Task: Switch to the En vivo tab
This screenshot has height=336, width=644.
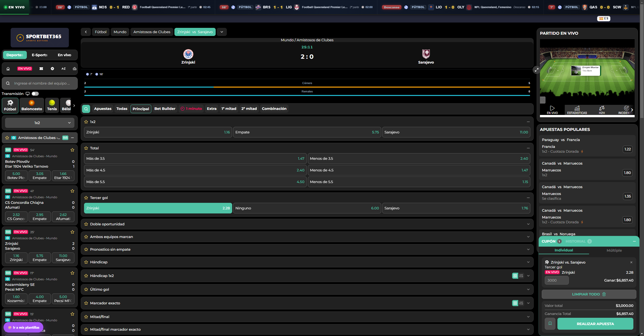Action: click(x=65, y=55)
